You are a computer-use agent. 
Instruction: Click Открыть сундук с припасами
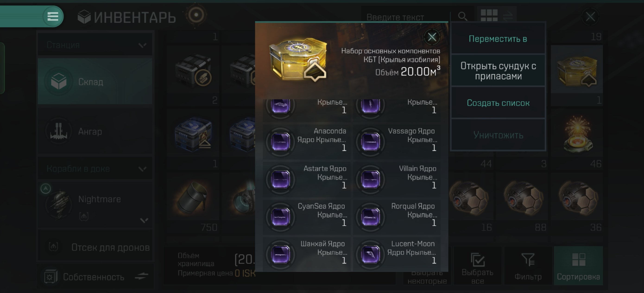point(498,71)
